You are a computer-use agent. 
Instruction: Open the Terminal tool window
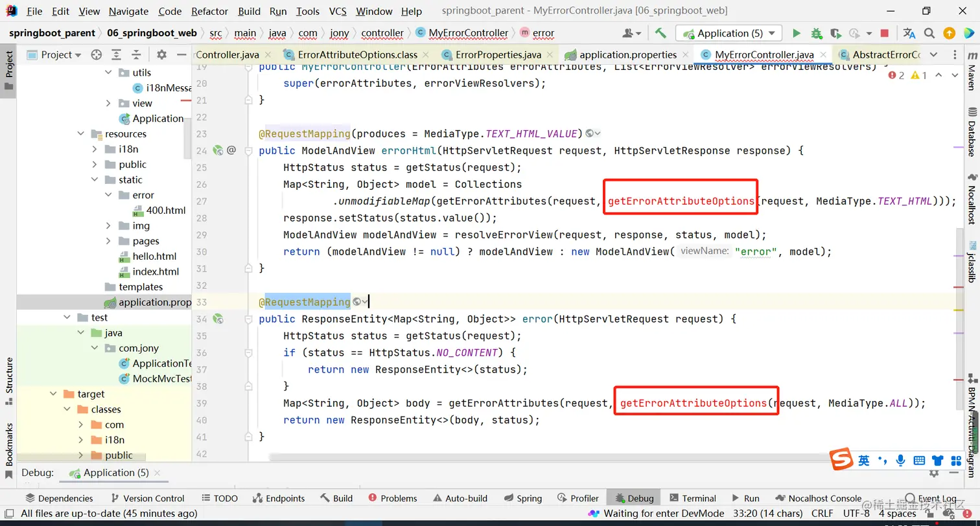point(693,498)
